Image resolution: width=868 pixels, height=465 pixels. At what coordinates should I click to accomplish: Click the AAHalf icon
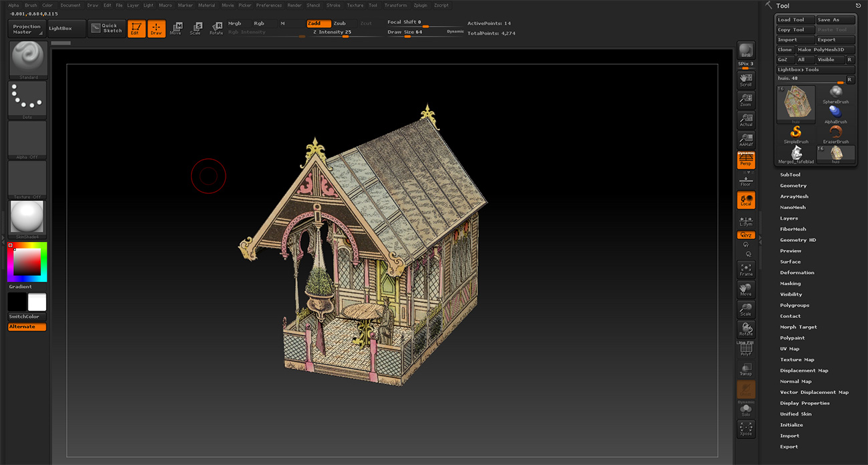[746, 140]
